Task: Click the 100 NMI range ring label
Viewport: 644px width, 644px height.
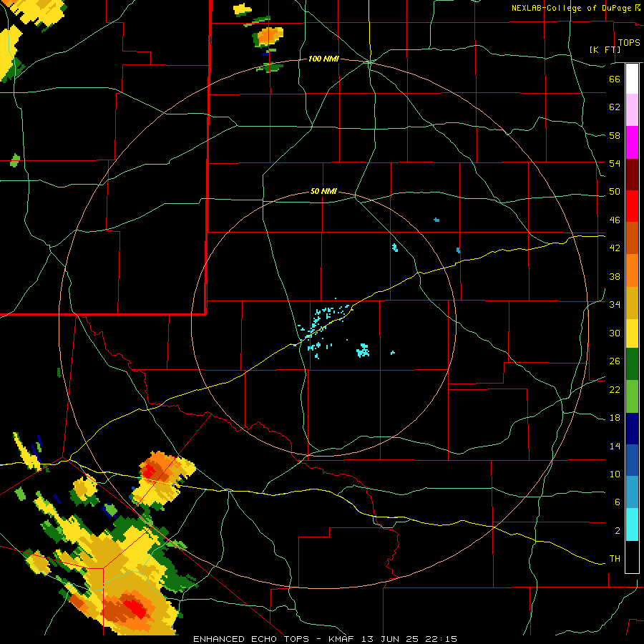Action: (x=323, y=59)
